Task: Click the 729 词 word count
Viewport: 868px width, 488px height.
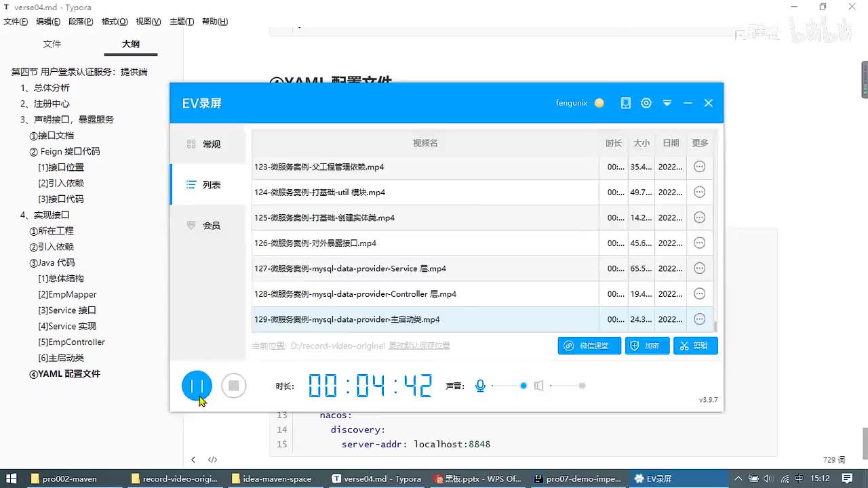Action: [x=834, y=460]
